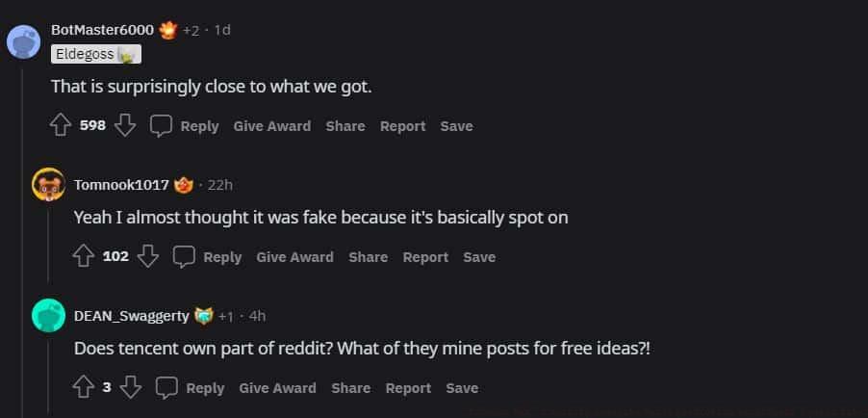Select the Eldegoss flair tag
868x418 pixels.
(x=95, y=55)
